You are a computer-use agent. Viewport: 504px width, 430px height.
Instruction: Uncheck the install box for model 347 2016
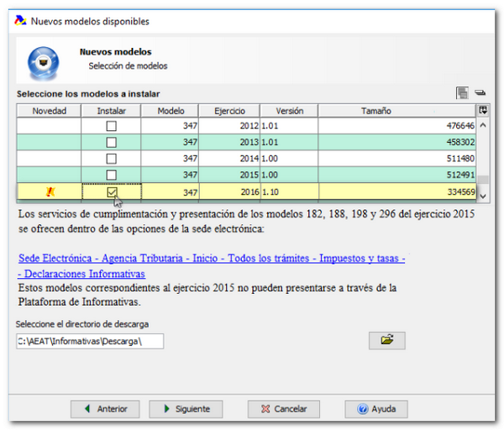pos(111,192)
